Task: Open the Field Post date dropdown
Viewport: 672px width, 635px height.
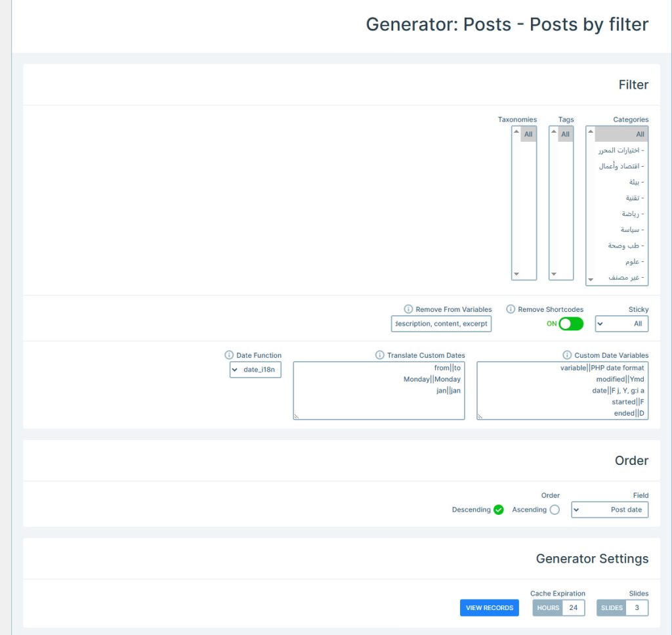Action: (x=610, y=510)
